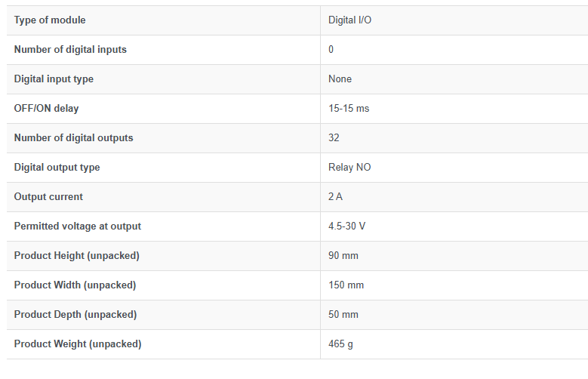The image size is (588, 379).
Task: Click the "Permitted voltage at output" label
Action: click(x=77, y=226)
